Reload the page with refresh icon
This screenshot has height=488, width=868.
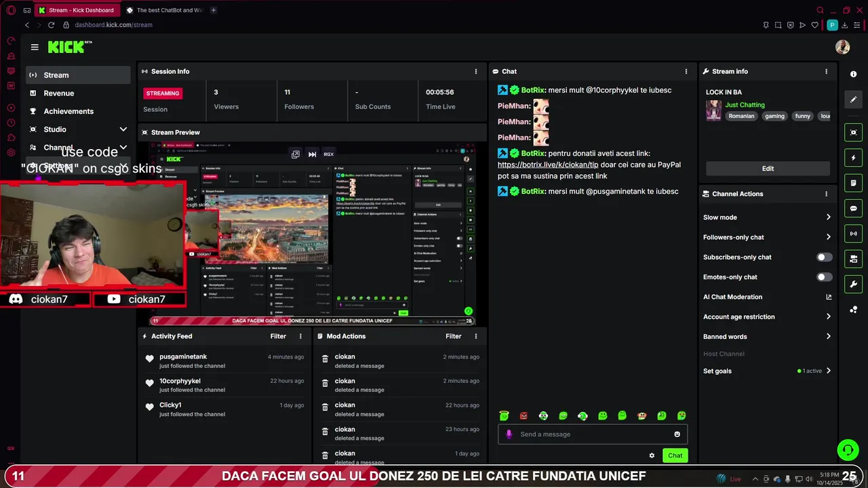click(51, 25)
